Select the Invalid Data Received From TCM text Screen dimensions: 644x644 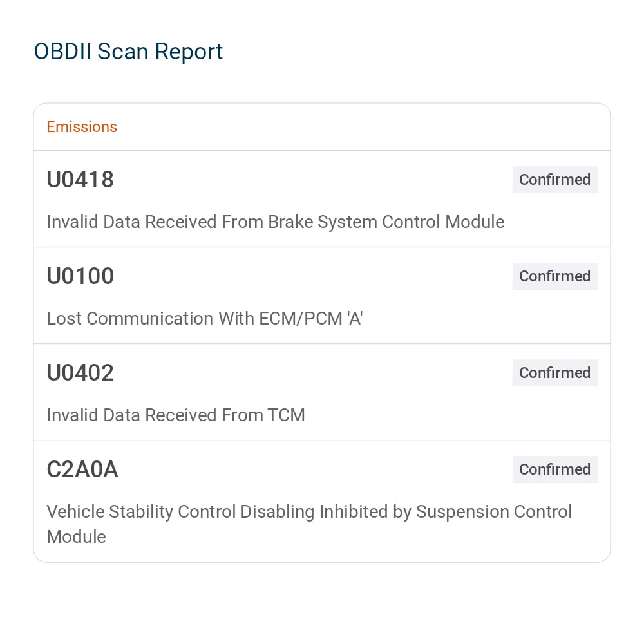176,415
